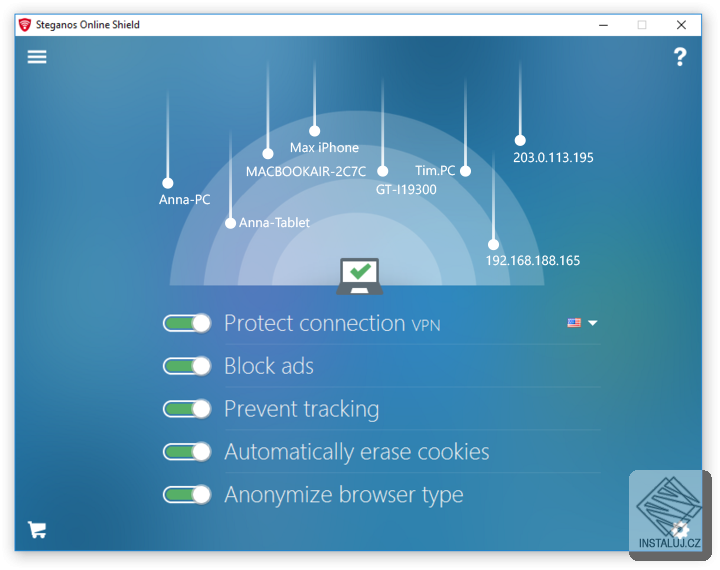Click the Protect connection VPN label

[x=332, y=323]
